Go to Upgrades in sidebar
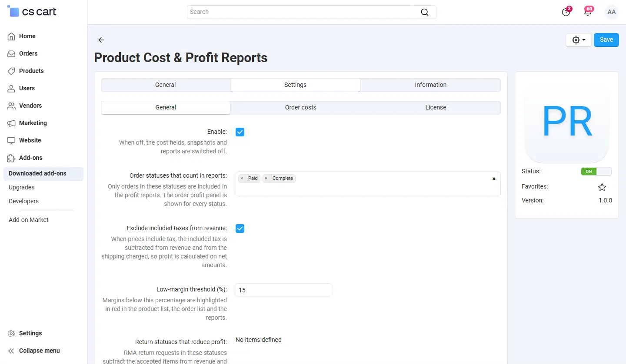This screenshot has height=364, width=626. click(x=22, y=187)
